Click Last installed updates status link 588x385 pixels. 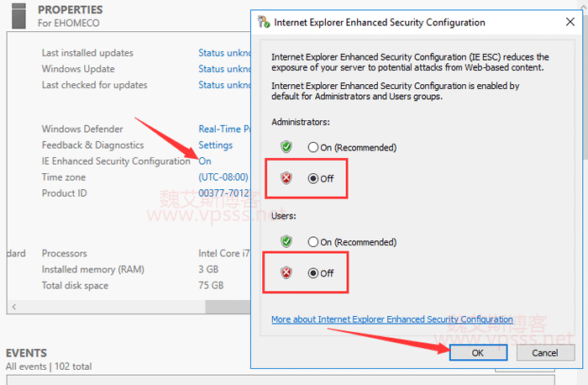pos(224,53)
